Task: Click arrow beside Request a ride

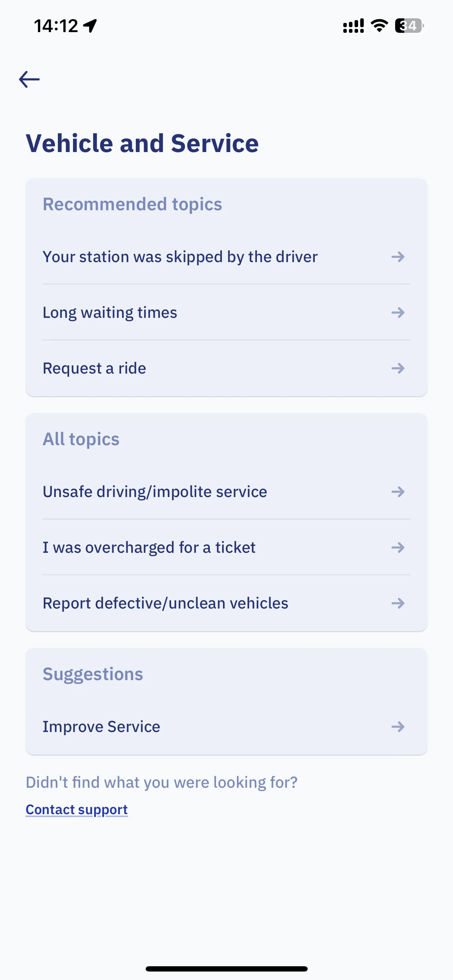Action: (x=398, y=368)
